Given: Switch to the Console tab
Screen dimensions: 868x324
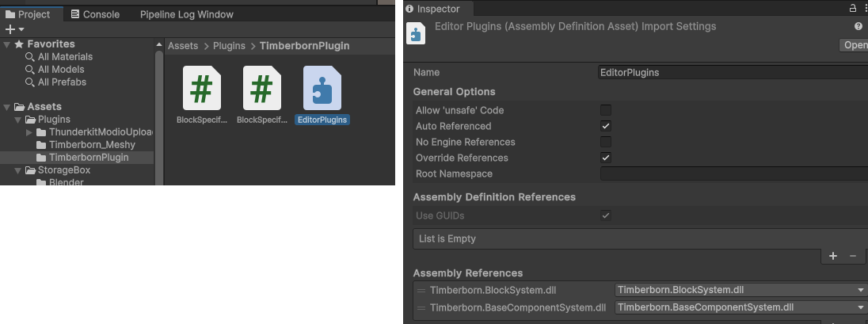Looking at the screenshot, I should pos(95,14).
